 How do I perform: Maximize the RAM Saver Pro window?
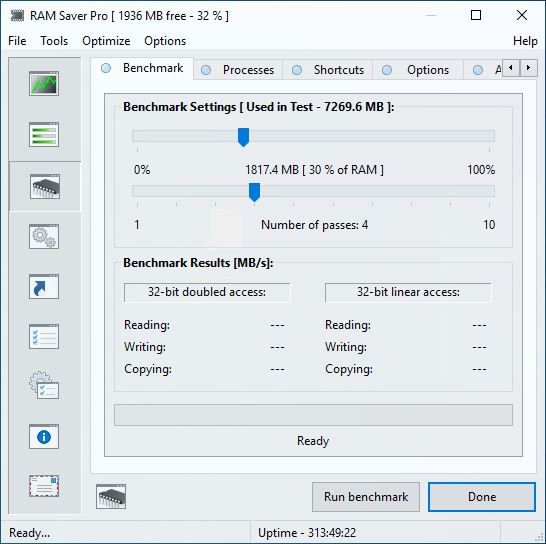476,15
